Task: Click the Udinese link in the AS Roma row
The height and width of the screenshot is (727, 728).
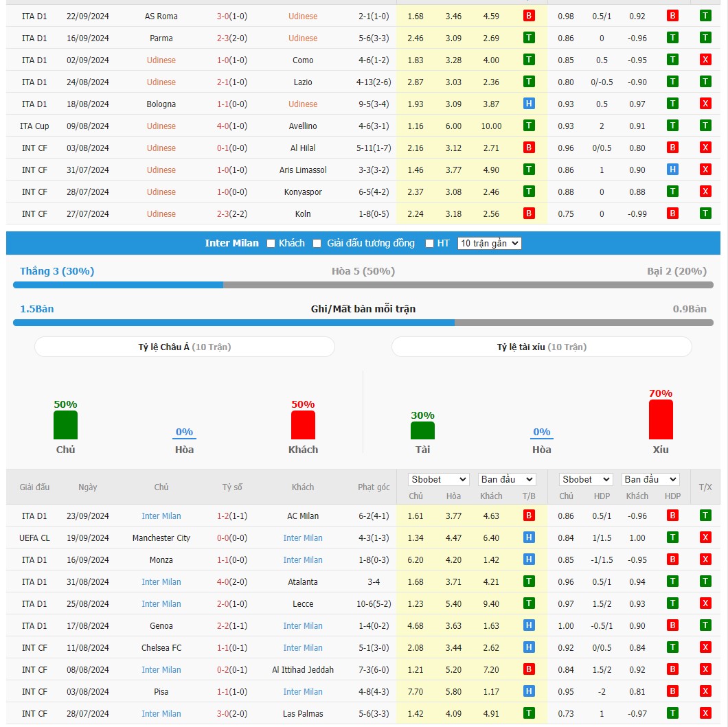Action: click(x=303, y=16)
